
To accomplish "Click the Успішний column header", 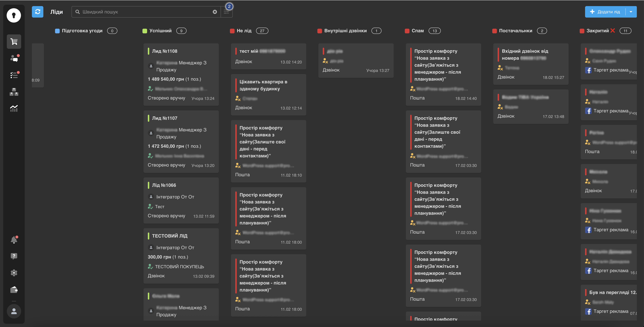I will pyautogui.click(x=160, y=31).
